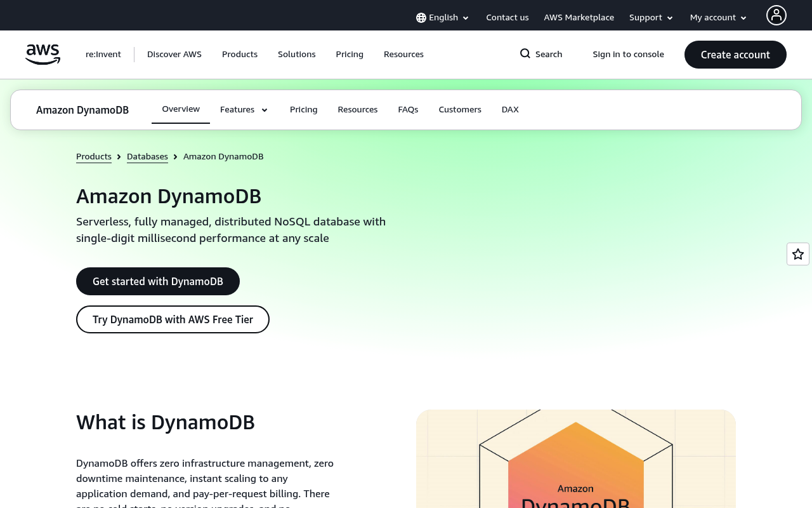This screenshot has width=812, height=508.
Task: Open the Discover AWS menu
Action: (174, 55)
